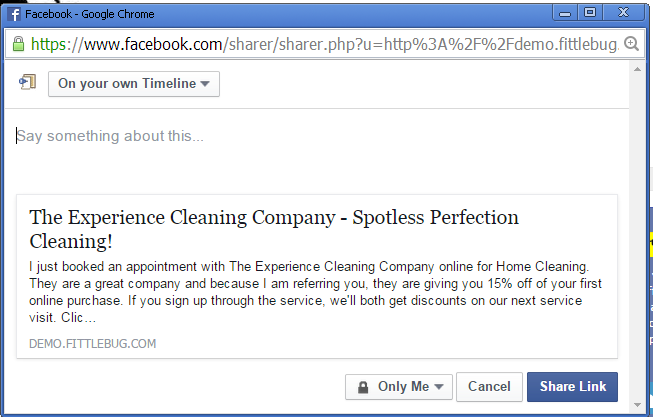This screenshot has width=653, height=417.
Task: Minimize the Facebook sharer window
Action: [x=566, y=13]
